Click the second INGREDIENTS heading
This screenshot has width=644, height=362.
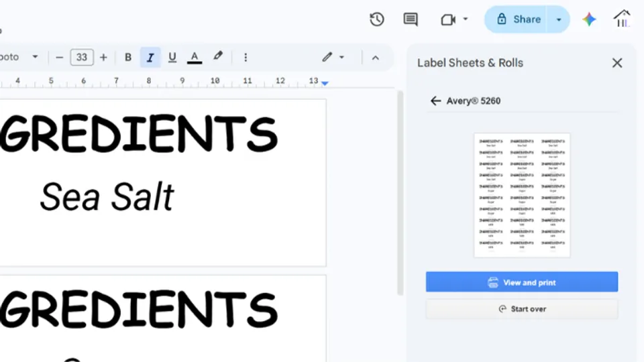coord(139,310)
